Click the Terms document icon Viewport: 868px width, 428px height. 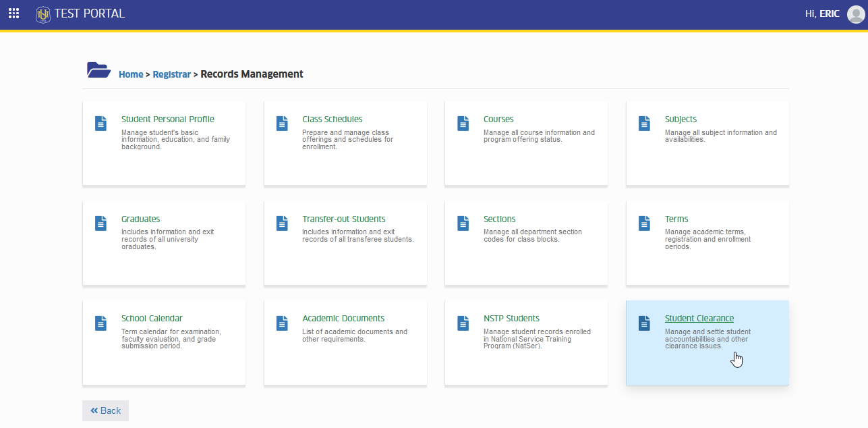point(644,223)
